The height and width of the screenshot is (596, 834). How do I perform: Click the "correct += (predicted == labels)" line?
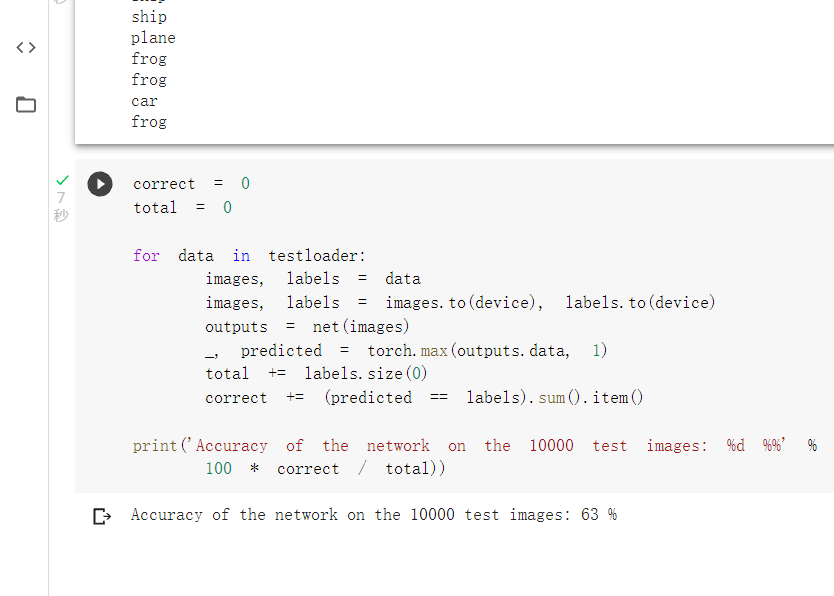click(x=424, y=398)
